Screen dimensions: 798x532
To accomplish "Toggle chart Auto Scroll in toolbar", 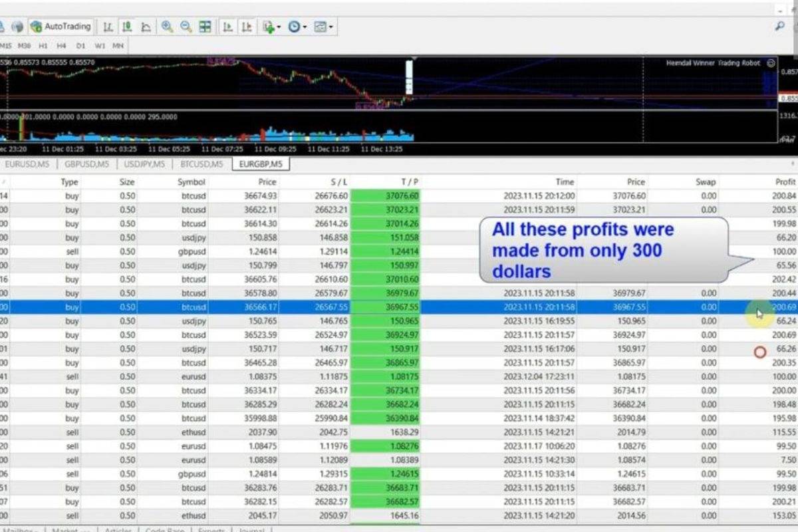I will (x=227, y=27).
